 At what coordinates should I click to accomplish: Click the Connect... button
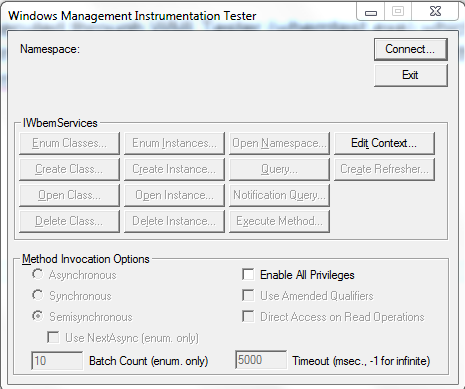click(410, 49)
